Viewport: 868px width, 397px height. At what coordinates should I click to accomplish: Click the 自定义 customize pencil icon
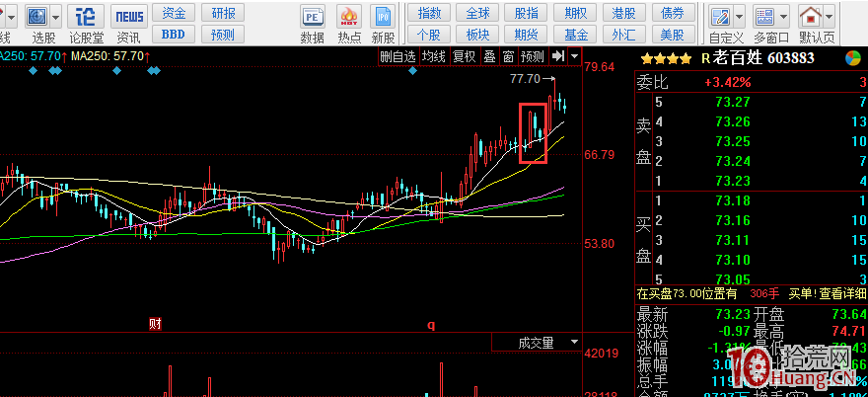coord(721,17)
